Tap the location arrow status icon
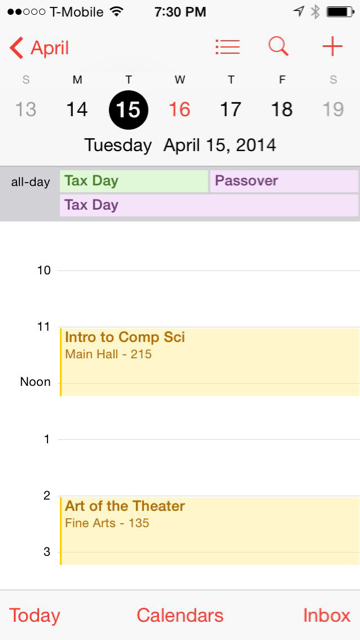 pos(299,12)
